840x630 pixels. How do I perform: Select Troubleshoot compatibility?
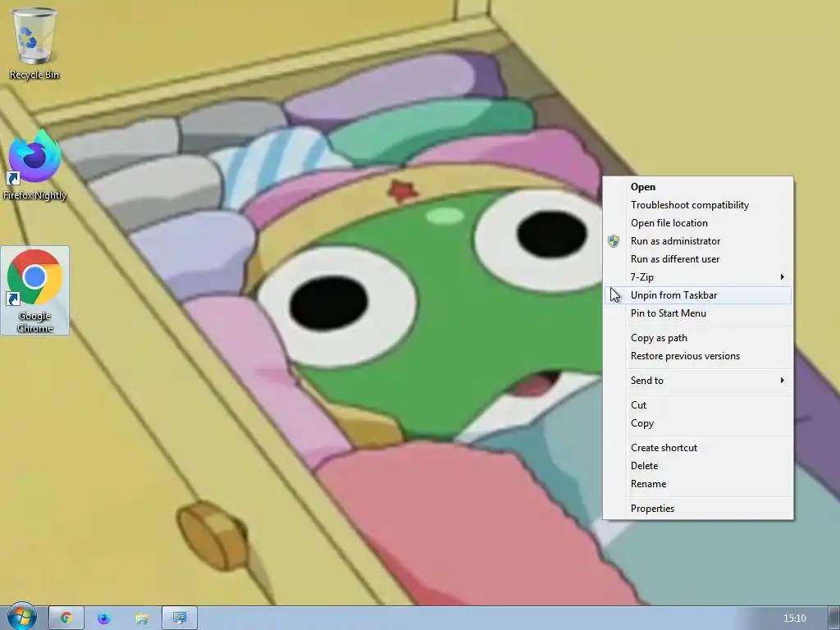click(698, 205)
